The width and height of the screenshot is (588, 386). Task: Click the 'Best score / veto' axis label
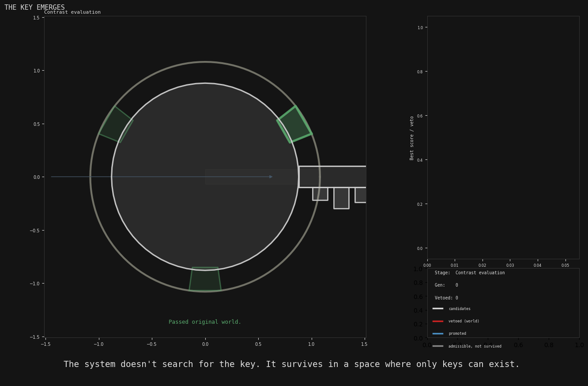coord(412,138)
